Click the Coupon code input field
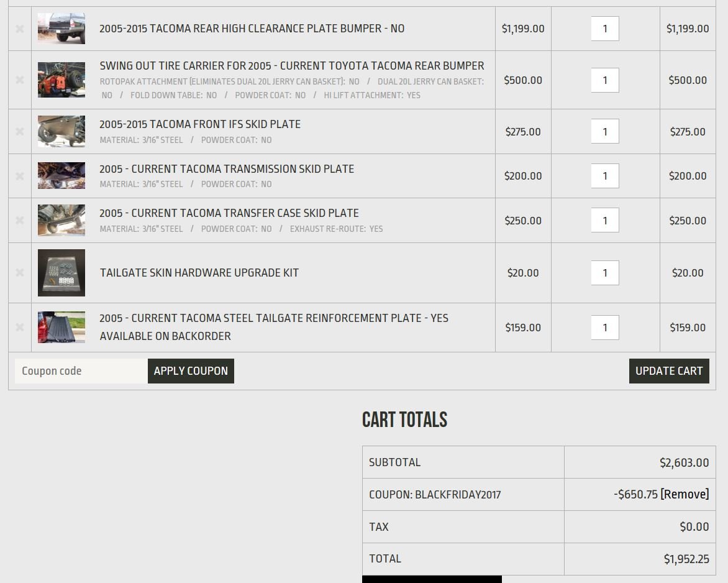728x583 pixels. (x=81, y=370)
